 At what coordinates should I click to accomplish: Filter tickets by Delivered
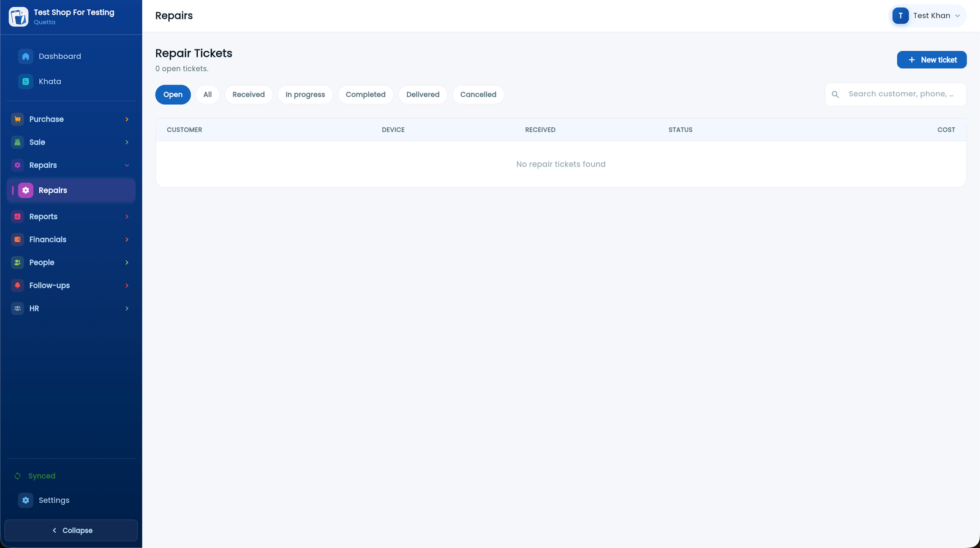click(x=423, y=94)
